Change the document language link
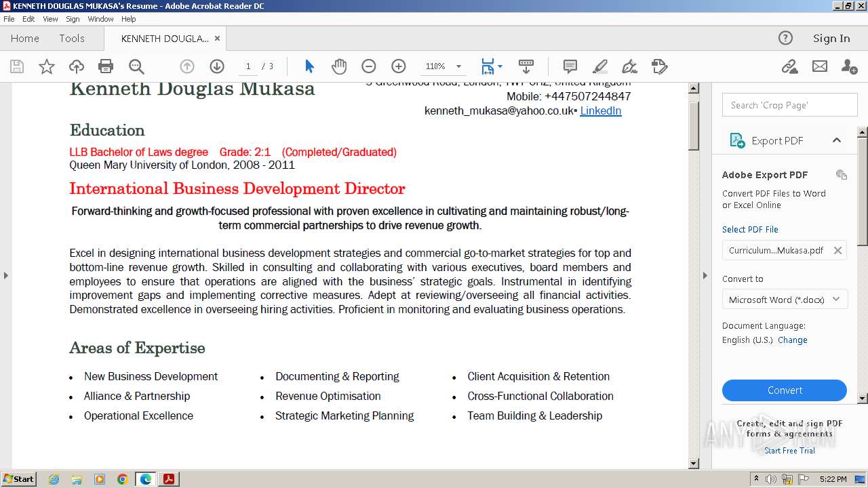 792,340
